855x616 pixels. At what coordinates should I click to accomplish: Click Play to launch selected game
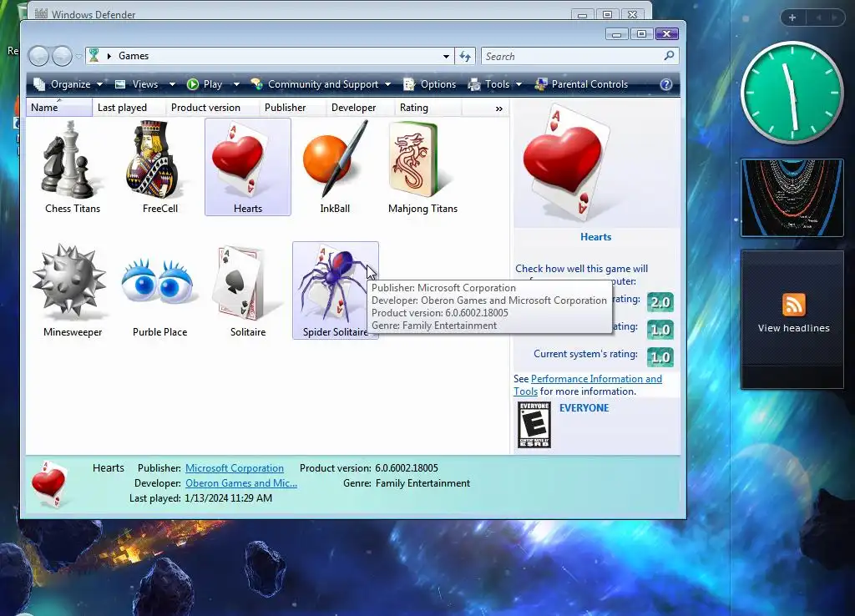[205, 84]
